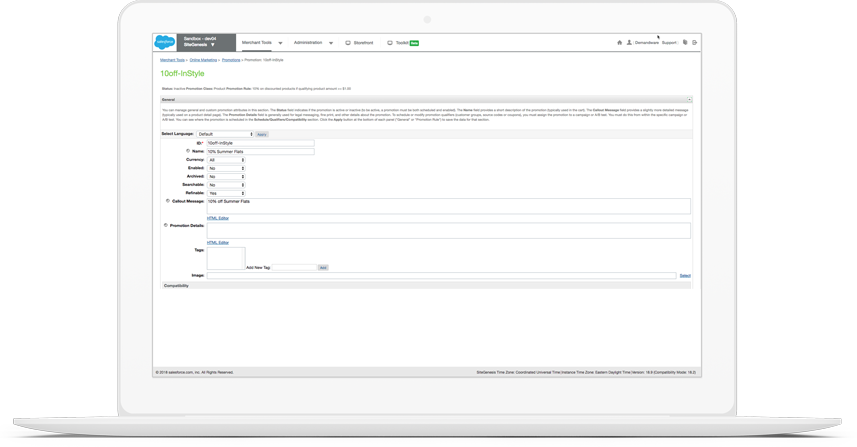Click the Image path input field

[441, 276]
